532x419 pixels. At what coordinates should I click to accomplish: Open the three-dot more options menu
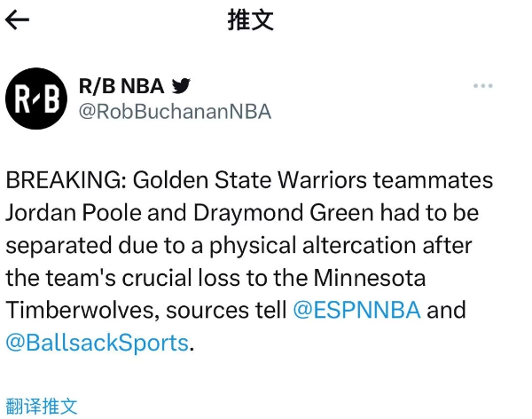click(483, 86)
